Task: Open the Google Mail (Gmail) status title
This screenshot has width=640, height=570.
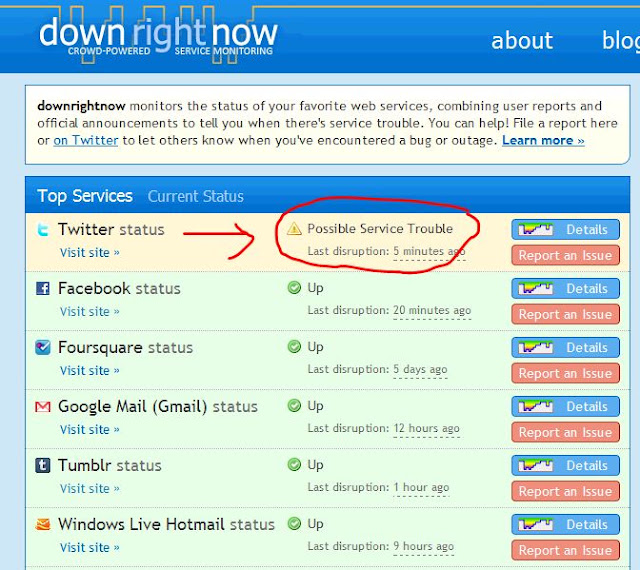Action: (x=158, y=407)
